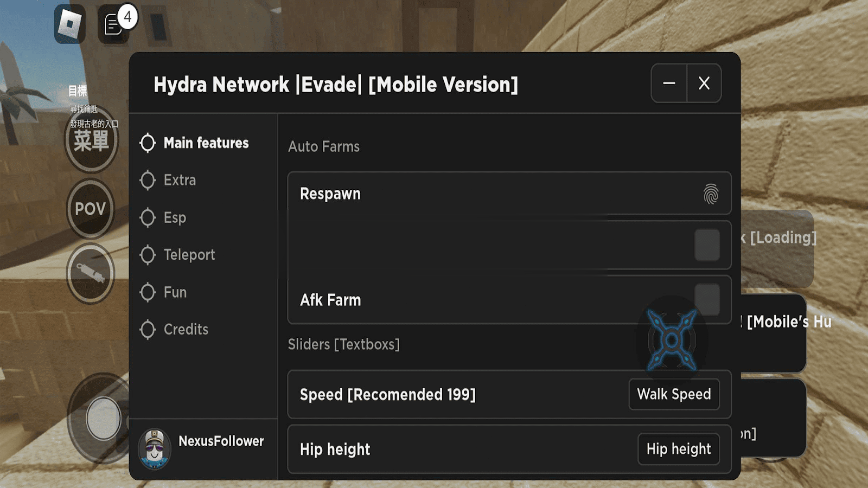Toggle the Afk Farm switch
868x488 pixels.
point(707,299)
